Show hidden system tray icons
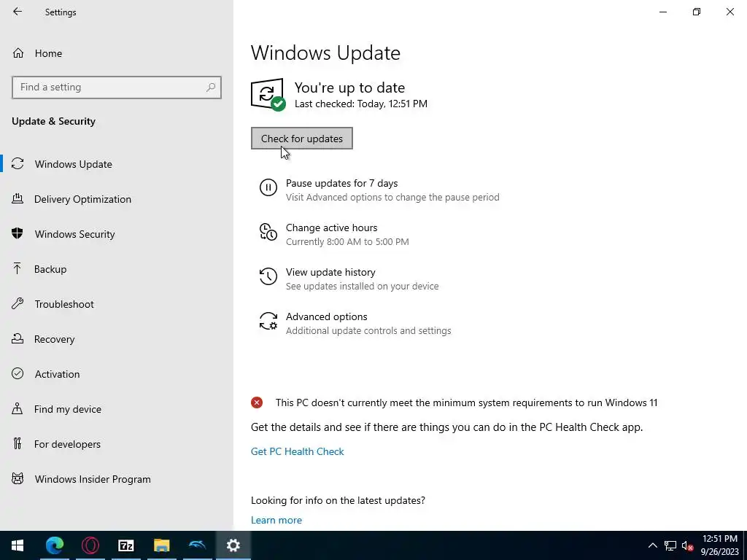This screenshot has width=747, height=560. click(x=653, y=545)
